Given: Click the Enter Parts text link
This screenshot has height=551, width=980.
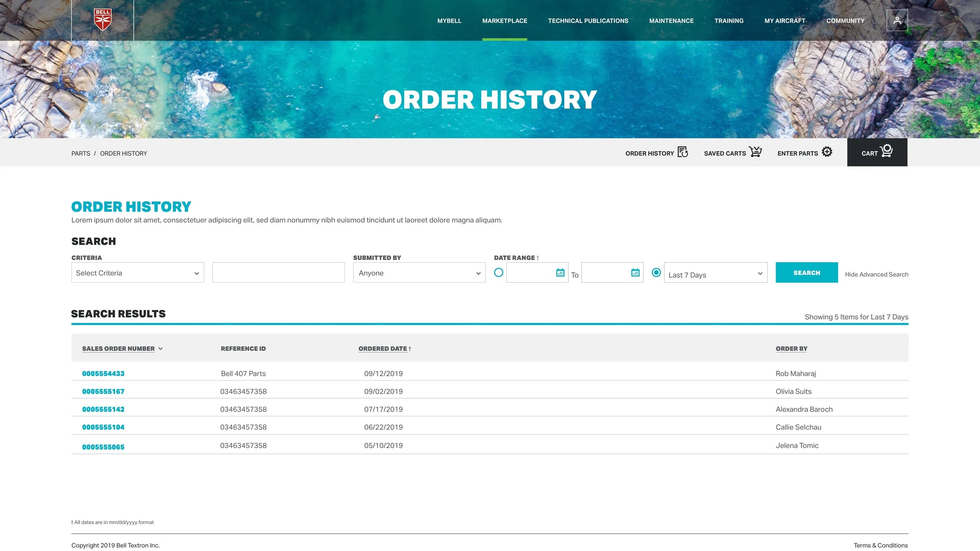Looking at the screenshot, I should pos(797,154).
